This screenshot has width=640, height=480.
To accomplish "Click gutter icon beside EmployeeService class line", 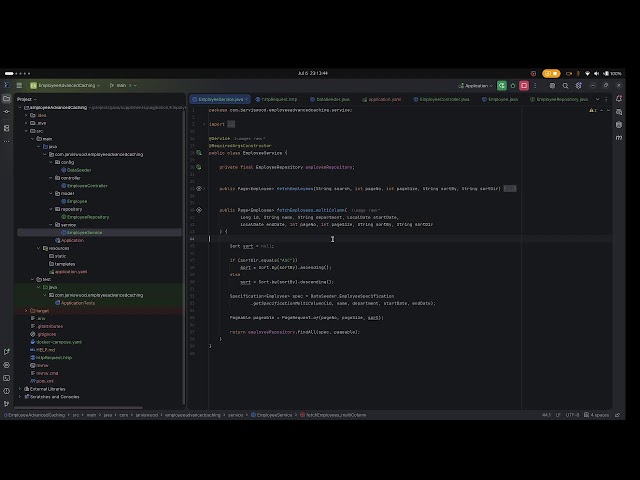I will click(199, 153).
